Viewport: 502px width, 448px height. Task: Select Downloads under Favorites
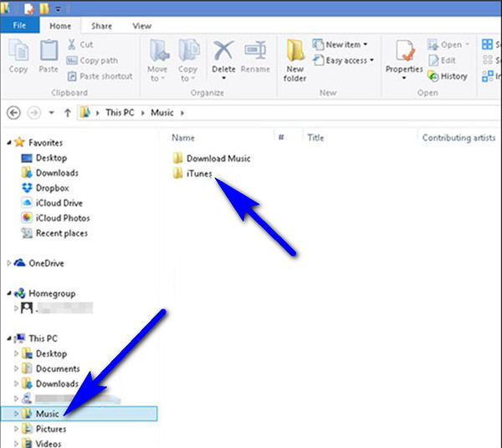coord(50,173)
